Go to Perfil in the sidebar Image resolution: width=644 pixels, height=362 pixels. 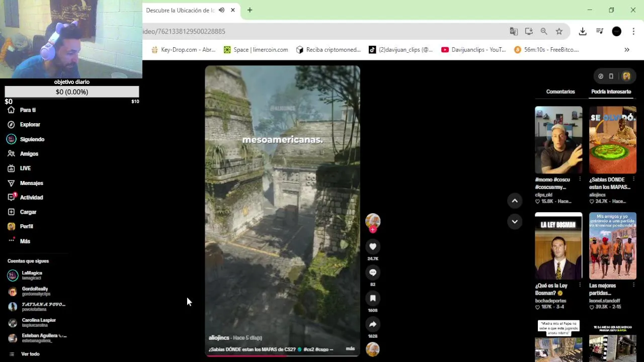[x=20, y=227]
